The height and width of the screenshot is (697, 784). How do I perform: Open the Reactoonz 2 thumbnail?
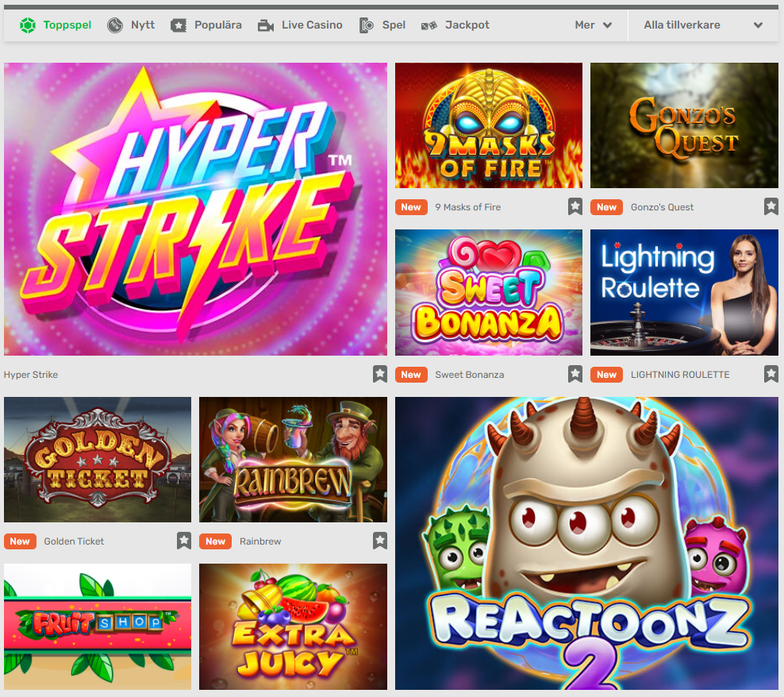586,543
